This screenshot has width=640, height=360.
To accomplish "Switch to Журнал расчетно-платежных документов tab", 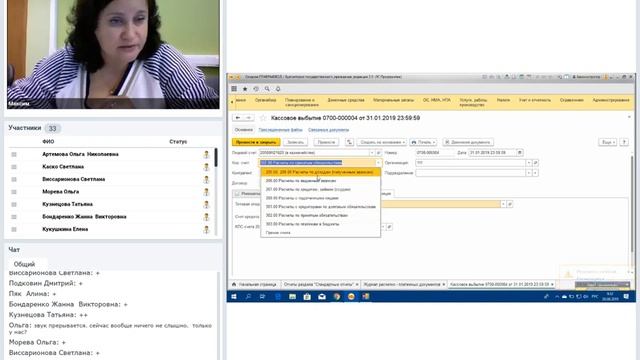I will click(x=403, y=284).
